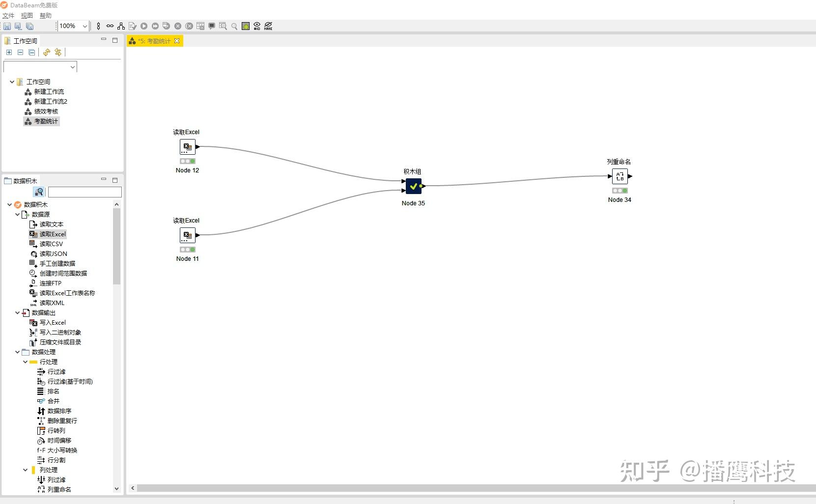The width and height of the screenshot is (816, 504).
Task: Open the 视图 menu
Action: tap(27, 16)
